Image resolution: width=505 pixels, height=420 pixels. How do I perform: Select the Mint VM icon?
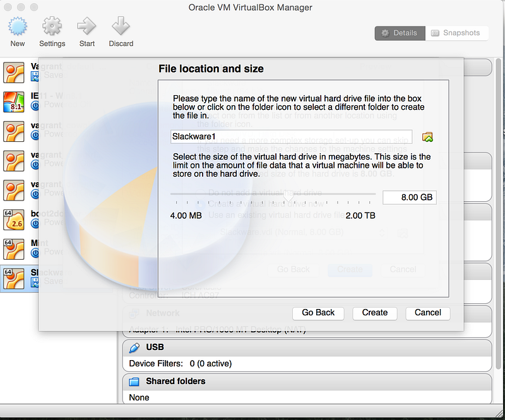[13, 249]
